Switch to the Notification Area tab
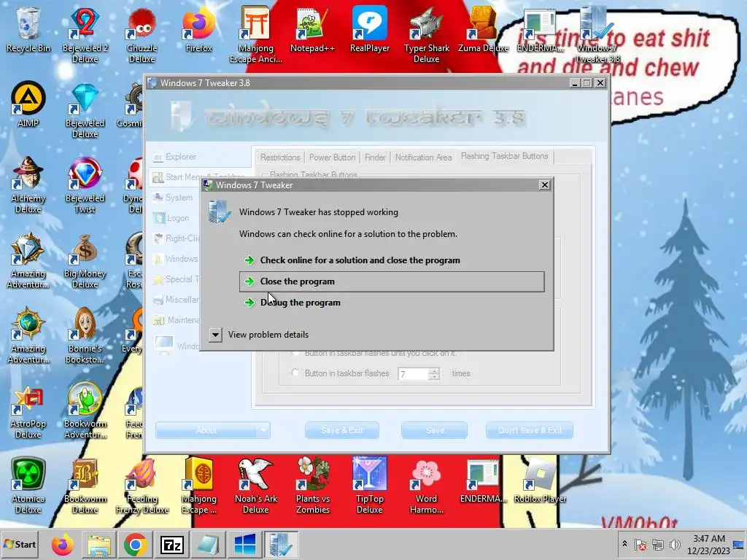This screenshot has width=747, height=560. point(423,157)
